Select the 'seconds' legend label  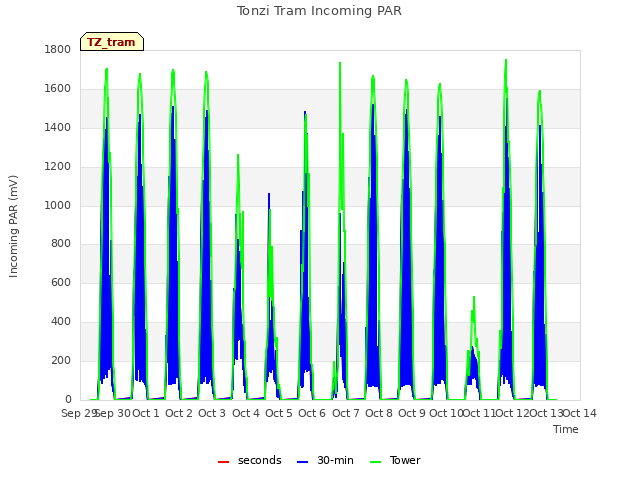point(260,460)
